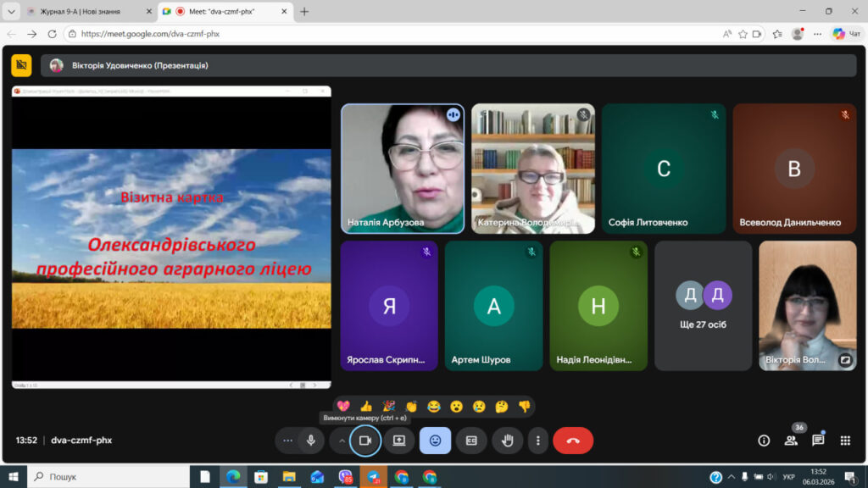
Task: Send the thumbs up reaction
Action: click(x=366, y=407)
